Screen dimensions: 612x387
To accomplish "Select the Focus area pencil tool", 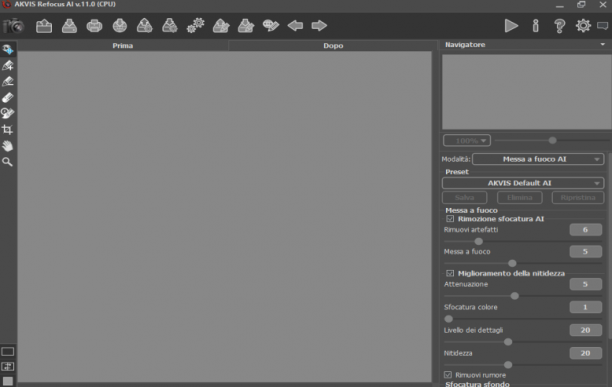I will pyautogui.click(x=8, y=65).
